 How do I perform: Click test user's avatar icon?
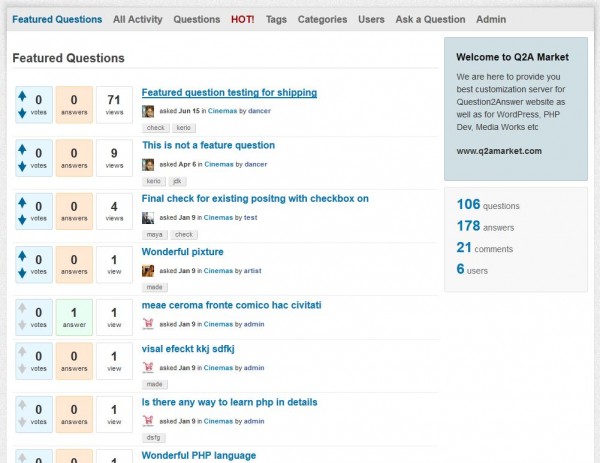[x=148, y=217]
